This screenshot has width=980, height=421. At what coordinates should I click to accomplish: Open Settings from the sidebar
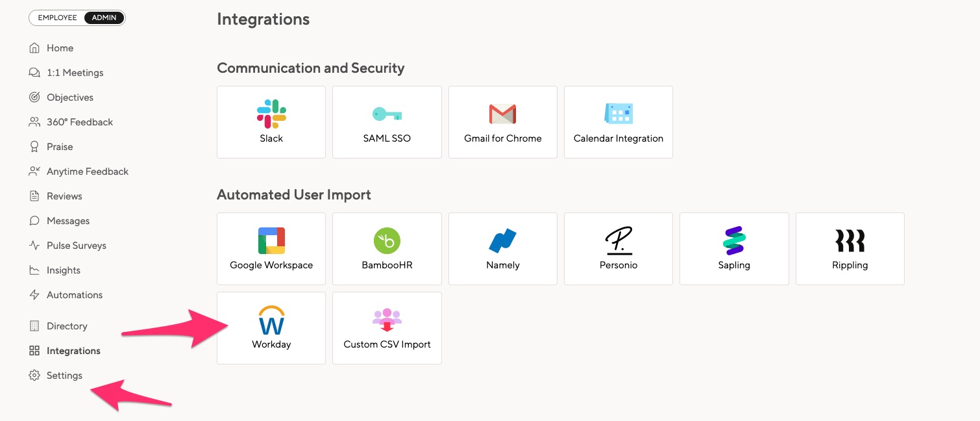[x=64, y=375]
